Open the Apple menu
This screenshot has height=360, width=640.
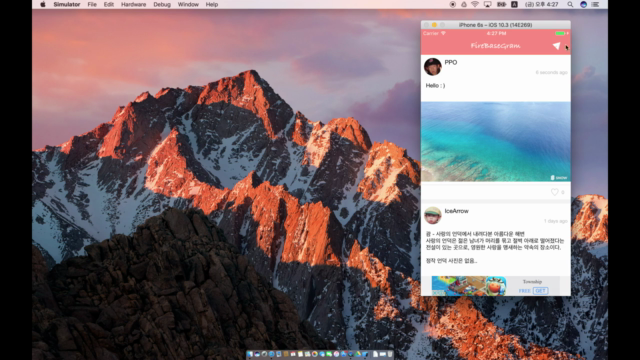point(43,4)
